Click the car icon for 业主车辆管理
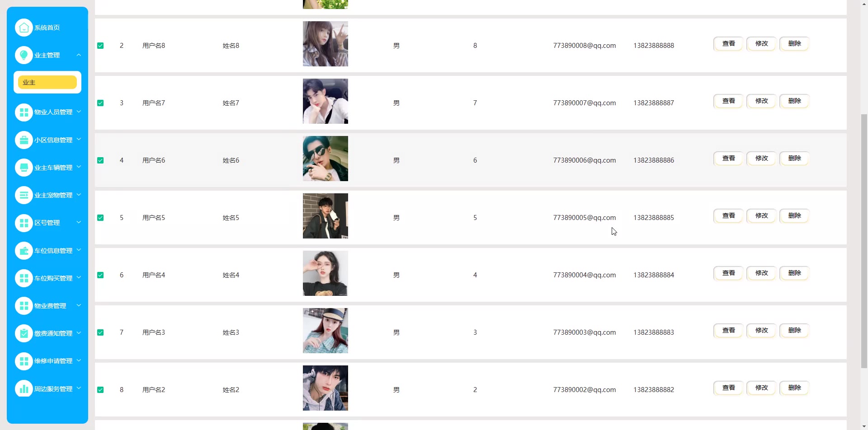The image size is (868, 430). pos(24,168)
